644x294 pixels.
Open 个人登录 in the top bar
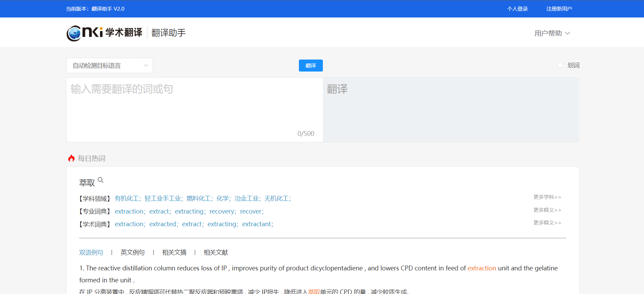[517, 9]
